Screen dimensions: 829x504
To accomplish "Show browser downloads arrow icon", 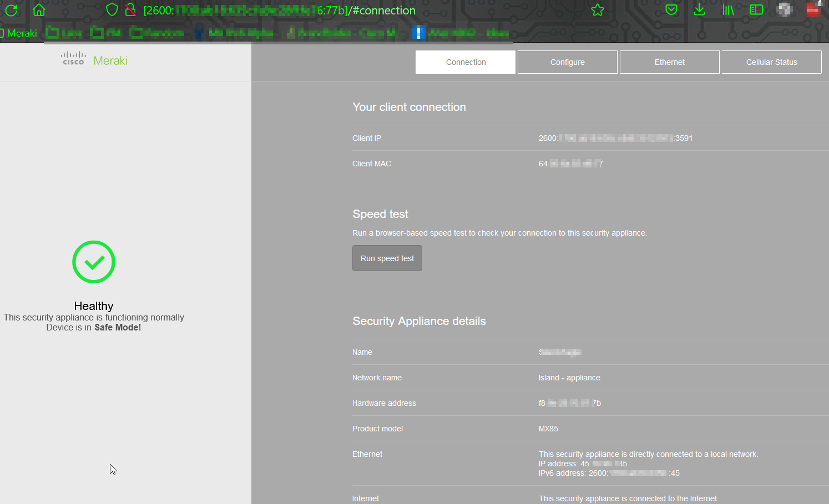I will tap(700, 9).
